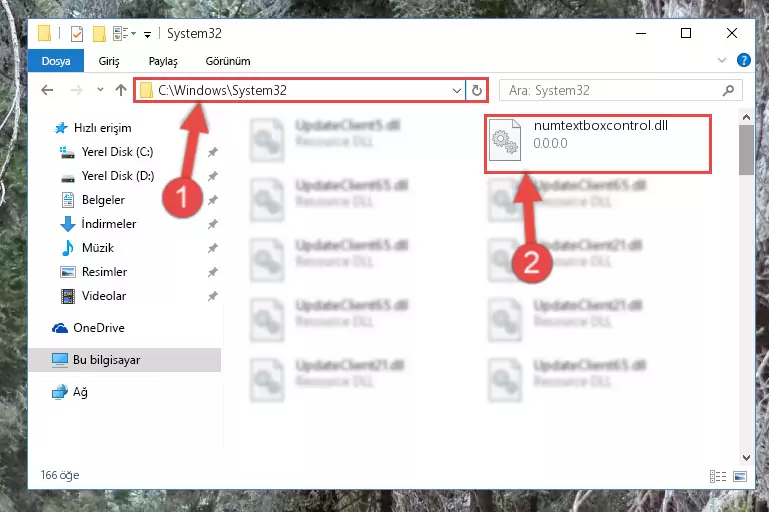Open the Resimler folder

pyautogui.click(x=94, y=272)
